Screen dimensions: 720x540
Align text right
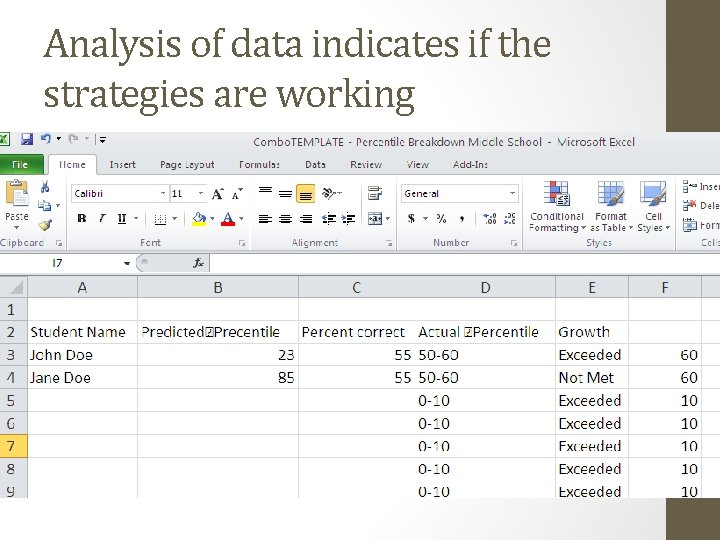(306, 219)
